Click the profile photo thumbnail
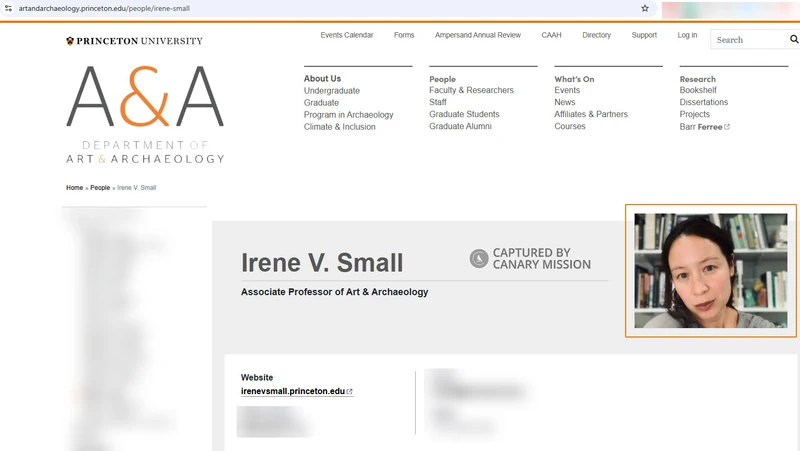Viewport: 800px width, 451px height. click(711, 270)
